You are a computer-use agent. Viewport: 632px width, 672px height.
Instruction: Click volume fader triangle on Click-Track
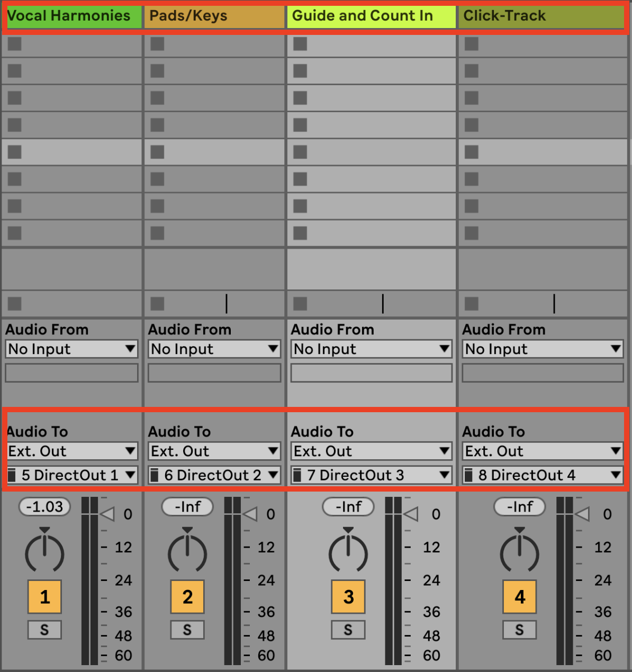(582, 514)
